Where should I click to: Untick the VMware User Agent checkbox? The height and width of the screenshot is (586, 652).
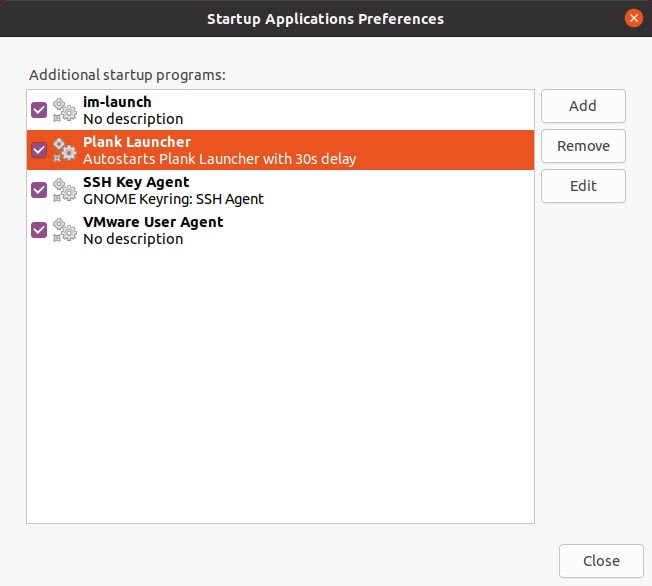click(x=39, y=230)
